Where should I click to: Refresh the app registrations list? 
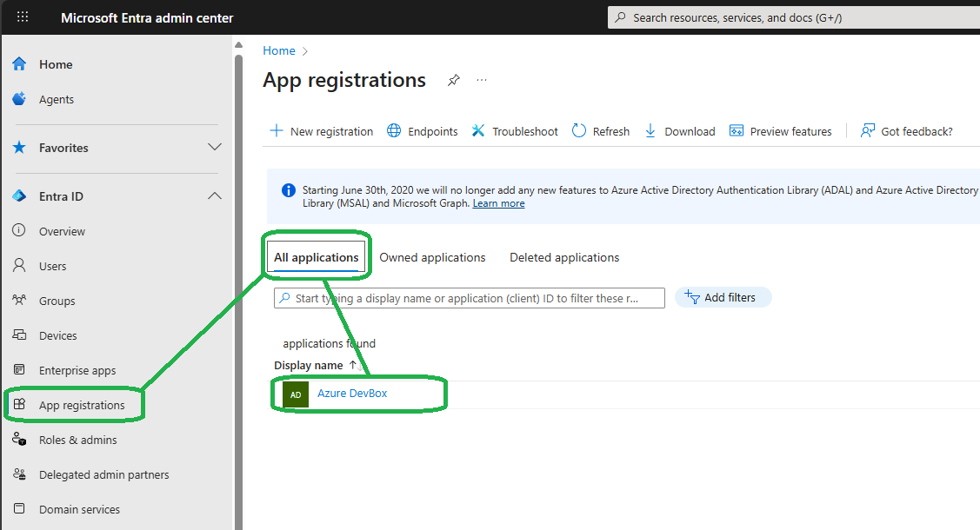tap(600, 131)
